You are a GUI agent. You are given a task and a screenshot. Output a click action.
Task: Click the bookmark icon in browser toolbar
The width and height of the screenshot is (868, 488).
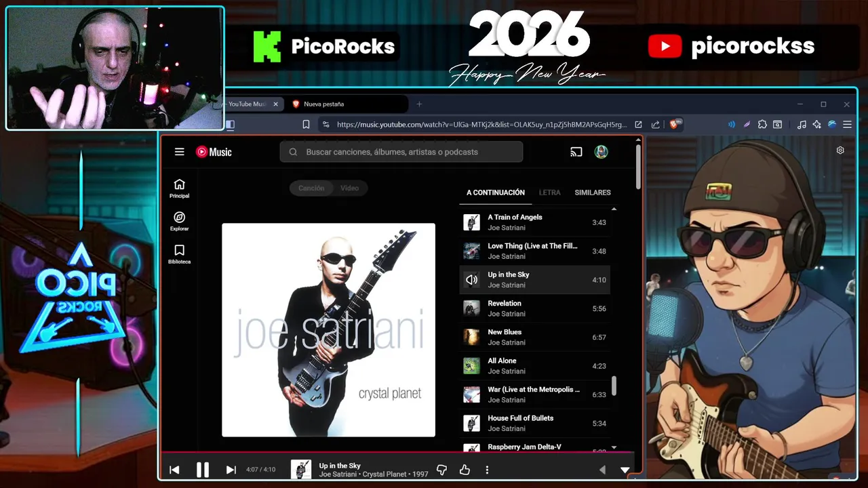click(x=306, y=125)
